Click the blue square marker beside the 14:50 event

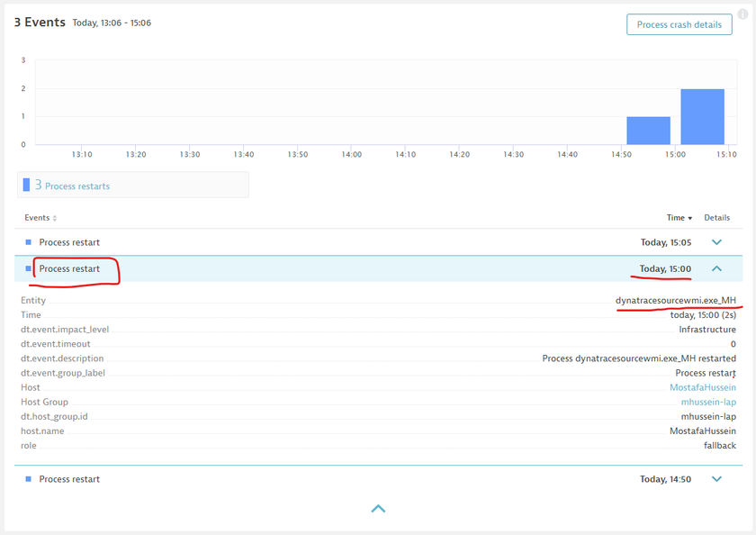click(28, 479)
